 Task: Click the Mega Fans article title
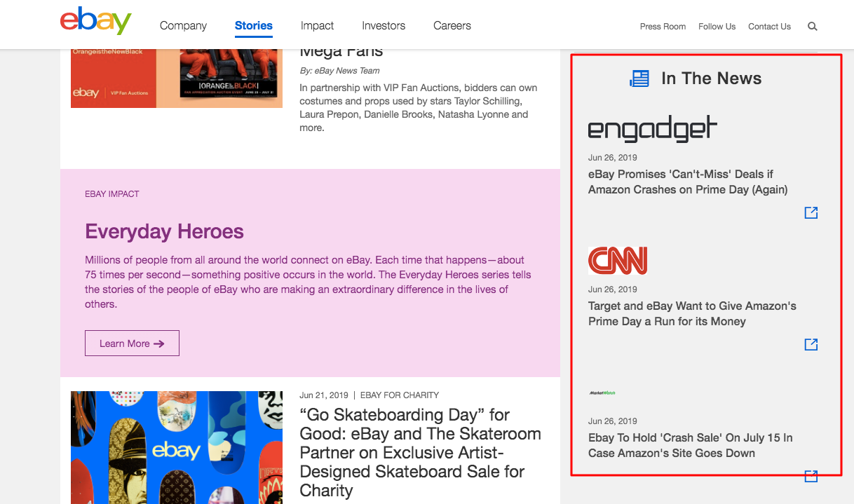tap(341, 51)
